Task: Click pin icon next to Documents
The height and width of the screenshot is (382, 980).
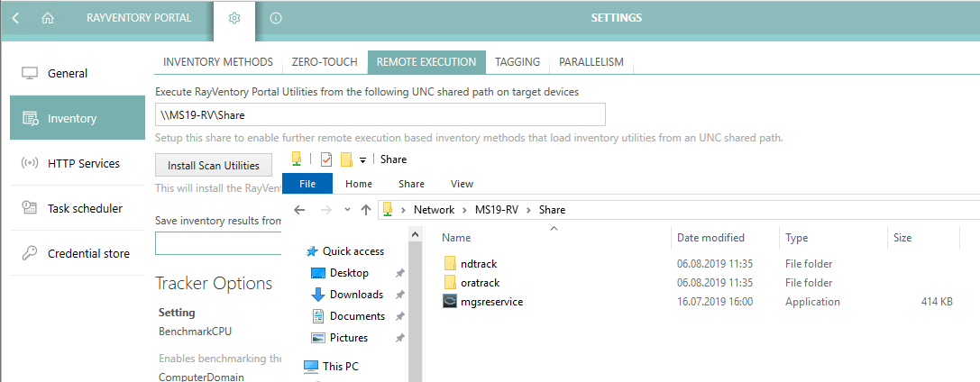Action: point(400,316)
